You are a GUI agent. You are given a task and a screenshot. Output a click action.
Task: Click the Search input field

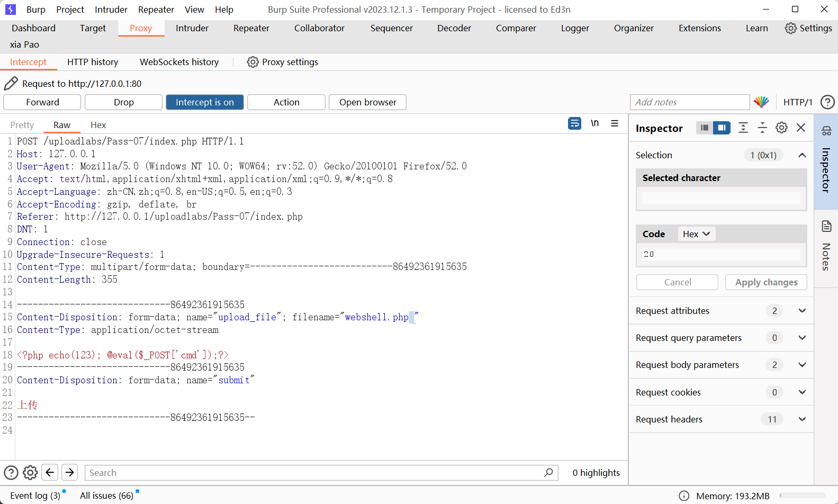click(x=321, y=472)
